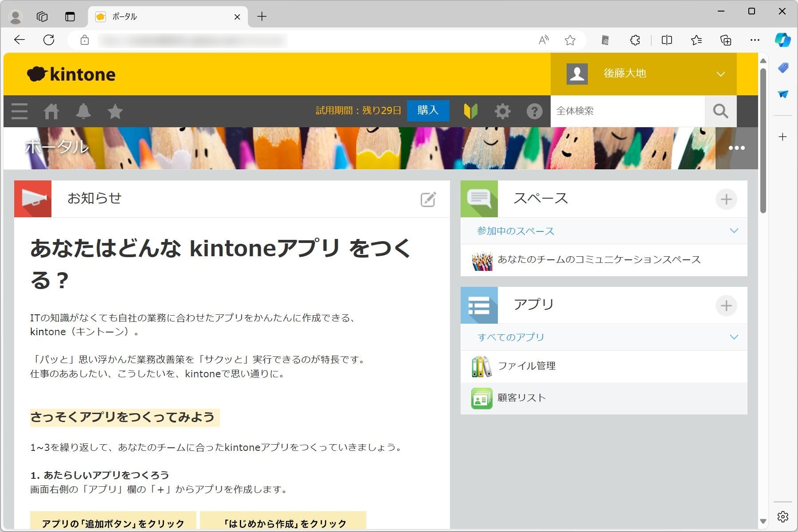Open the kintone hamburger menu

pos(20,111)
